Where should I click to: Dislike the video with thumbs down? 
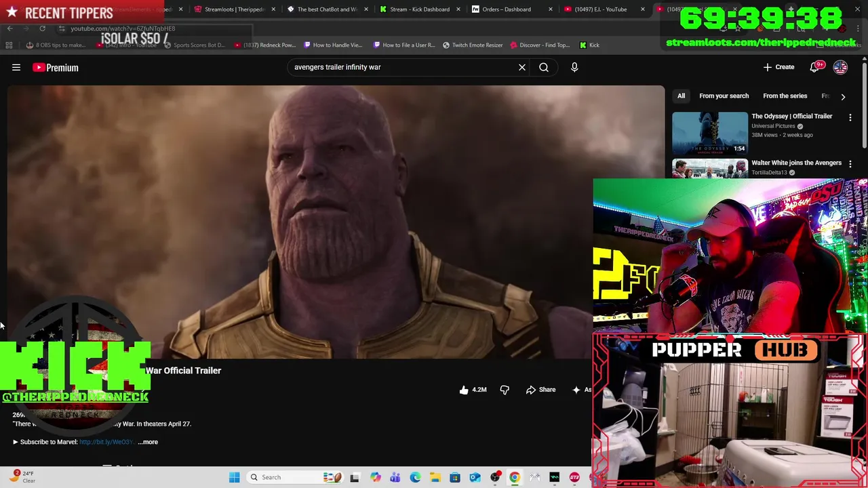(505, 390)
